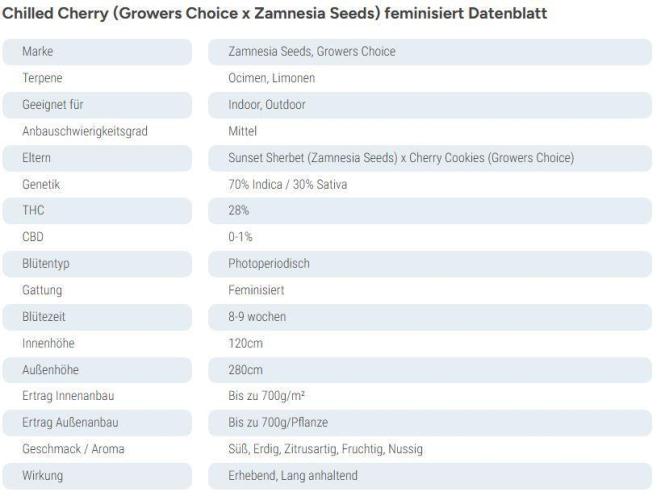Click the Anbauschwierigkeitsgrad label
Screen dimensions: 665x500
tap(76, 130)
